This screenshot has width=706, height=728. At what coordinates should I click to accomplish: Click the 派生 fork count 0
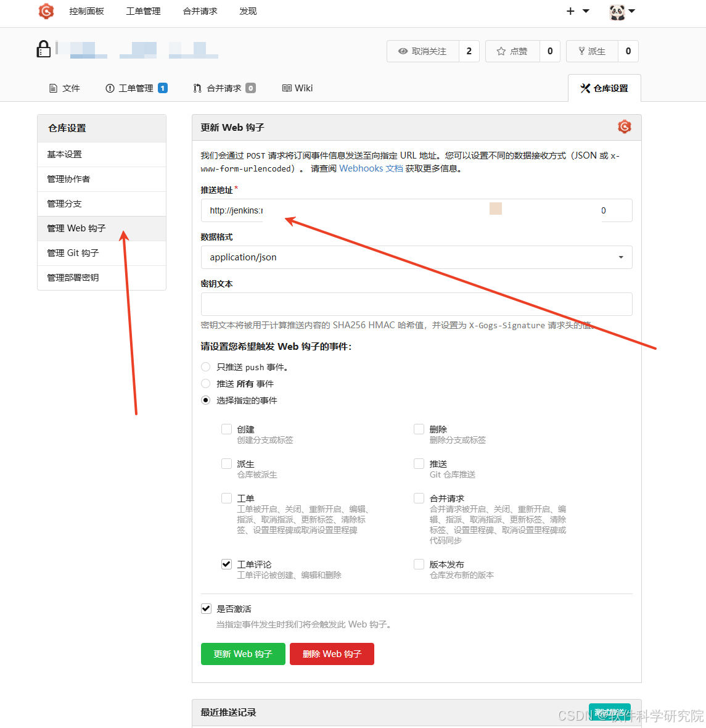[628, 51]
